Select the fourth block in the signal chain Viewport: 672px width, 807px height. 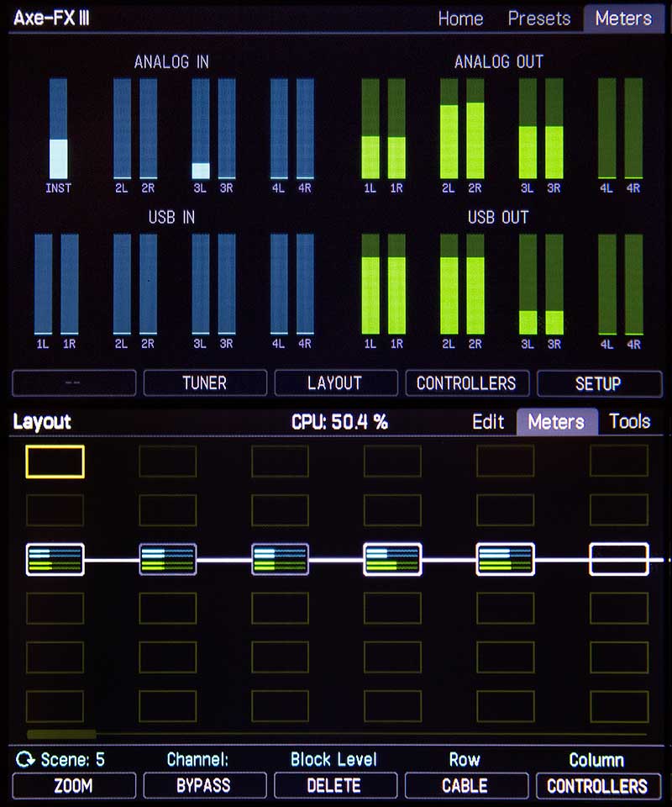pos(392,560)
